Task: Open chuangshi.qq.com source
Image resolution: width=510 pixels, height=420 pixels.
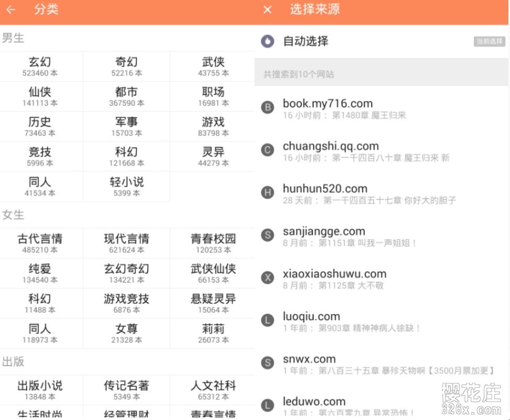Action: pos(382,151)
